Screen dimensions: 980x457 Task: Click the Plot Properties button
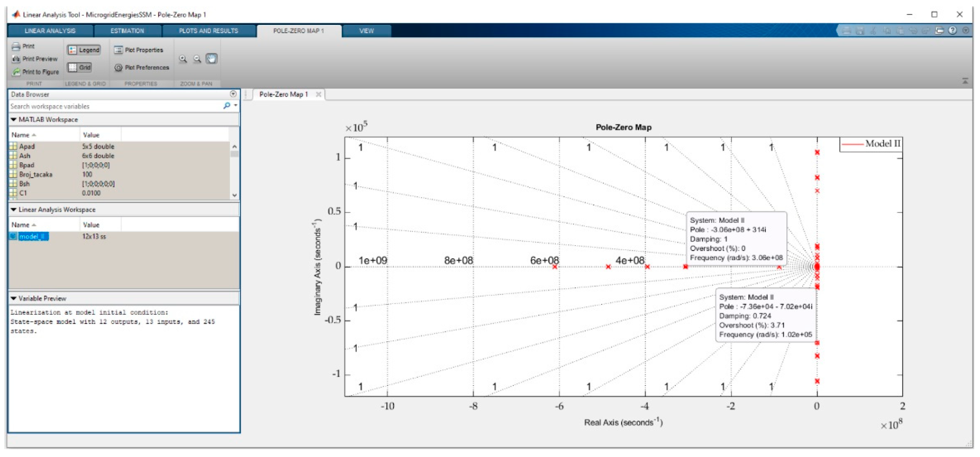coord(139,50)
